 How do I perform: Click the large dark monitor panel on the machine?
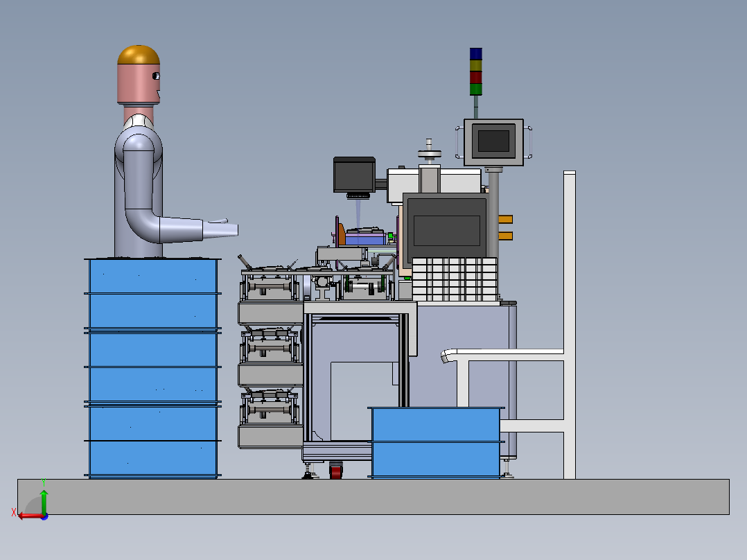[446, 229]
